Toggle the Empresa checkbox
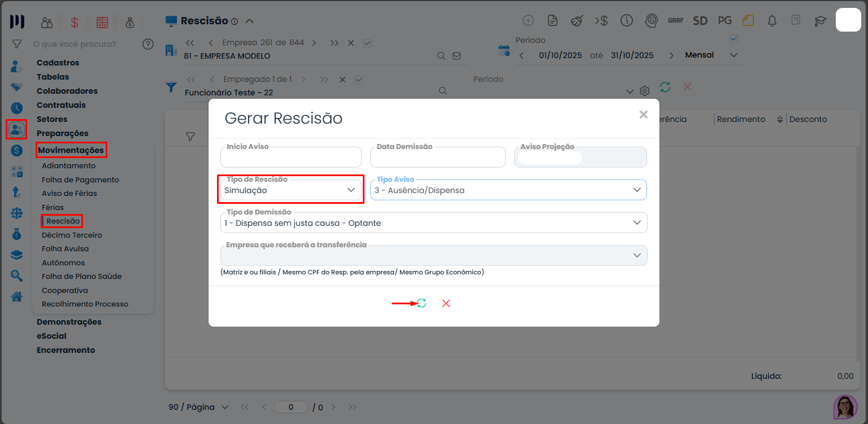This screenshot has width=868, height=424. pos(367,43)
